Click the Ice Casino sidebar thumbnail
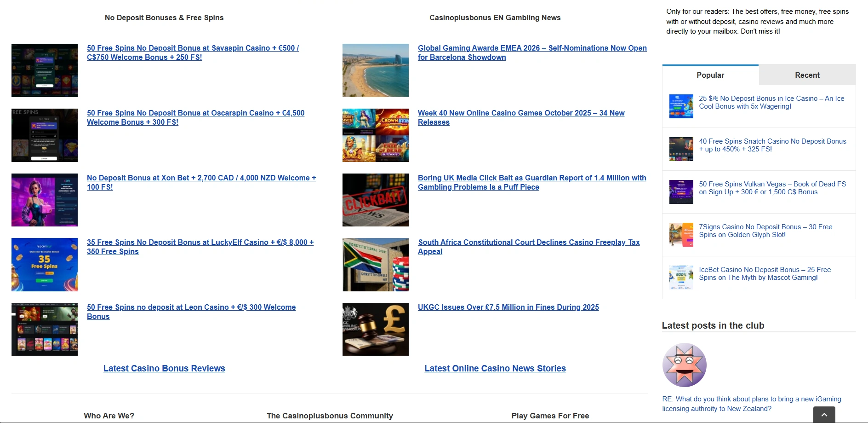The width and height of the screenshot is (868, 423). pyautogui.click(x=681, y=106)
